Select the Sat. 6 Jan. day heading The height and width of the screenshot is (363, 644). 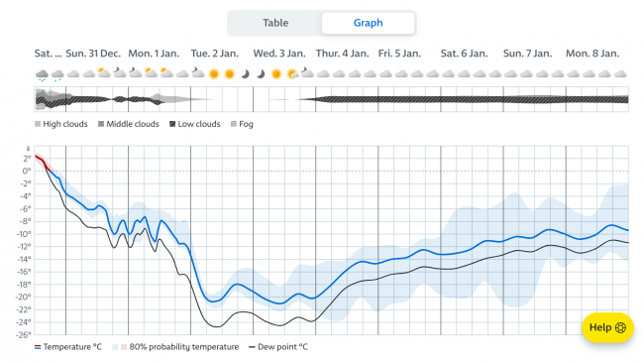[464, 54]
